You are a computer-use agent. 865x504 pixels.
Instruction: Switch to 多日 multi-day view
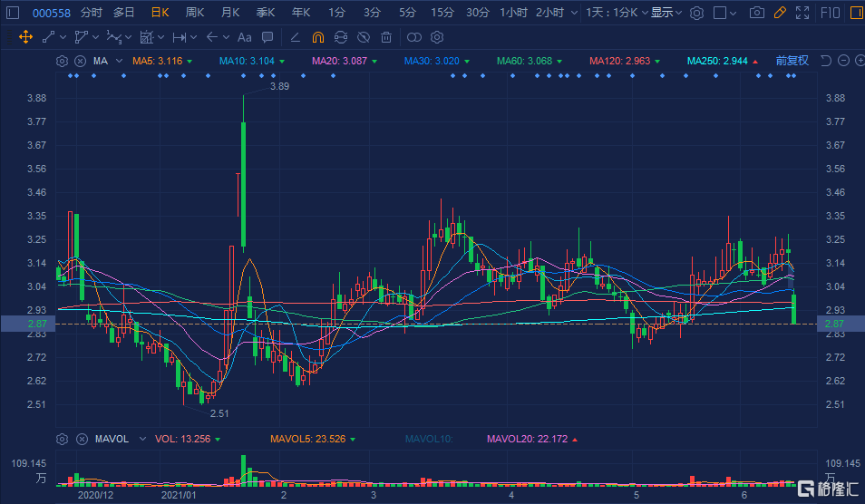(x=124, y=12)
